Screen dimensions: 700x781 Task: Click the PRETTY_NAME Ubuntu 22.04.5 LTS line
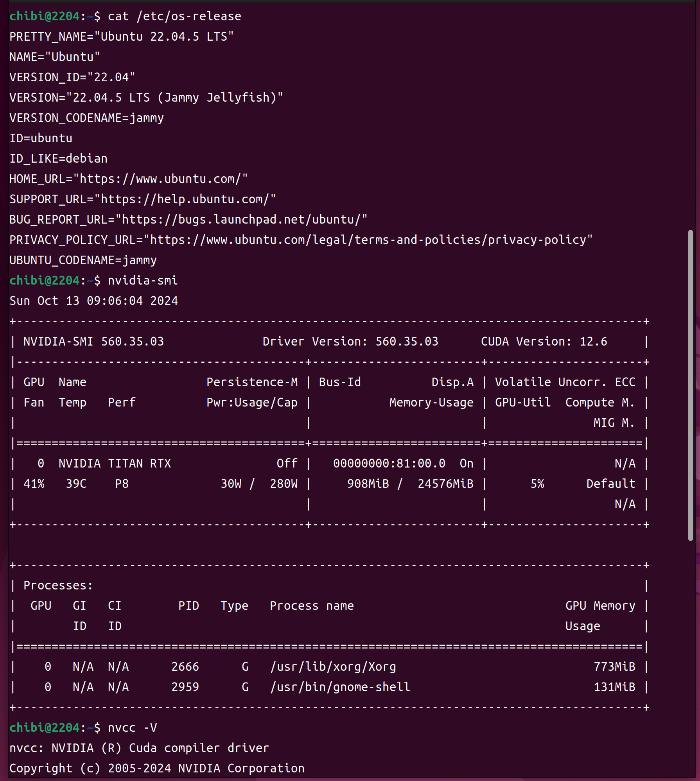click(121, 37)
